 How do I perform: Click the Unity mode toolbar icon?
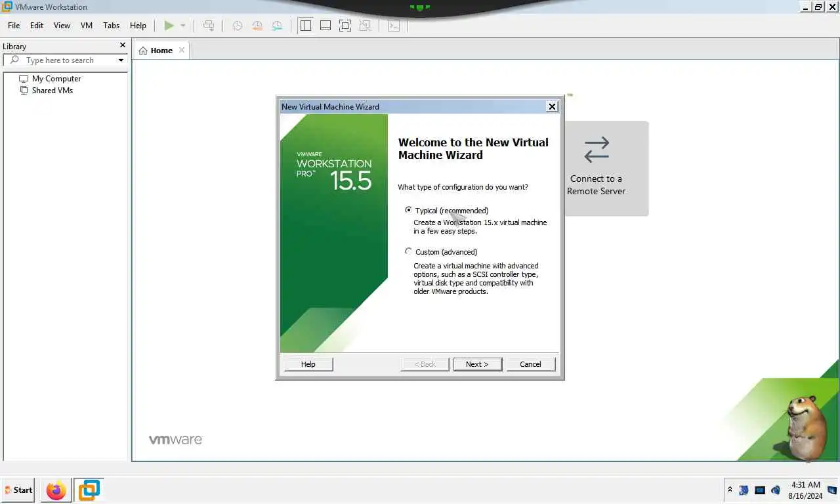coord(366,26)
